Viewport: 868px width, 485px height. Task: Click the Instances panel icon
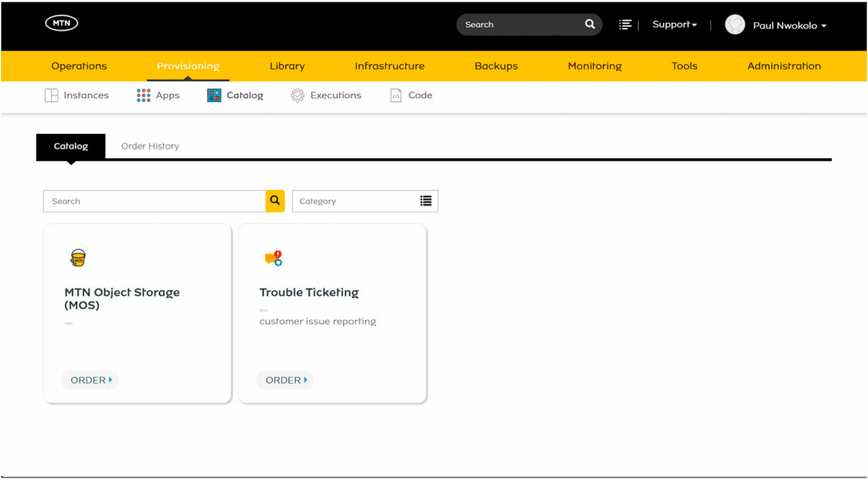pos(52,95)
